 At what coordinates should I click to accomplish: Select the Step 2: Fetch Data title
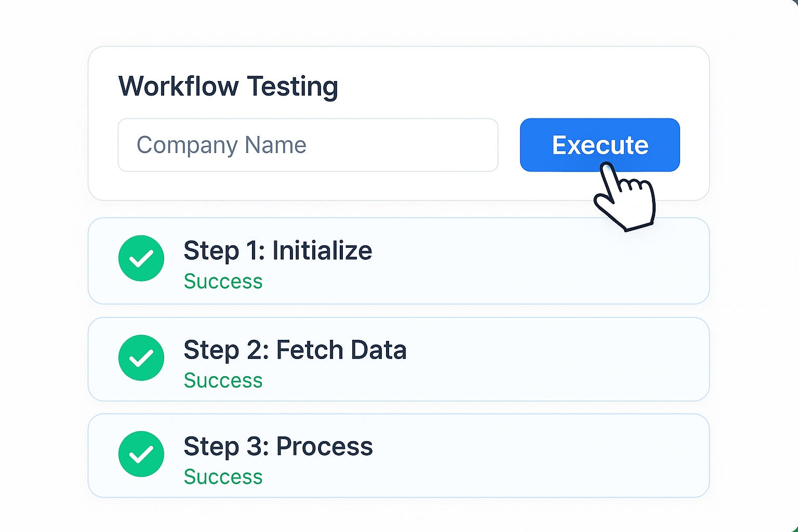295,350
